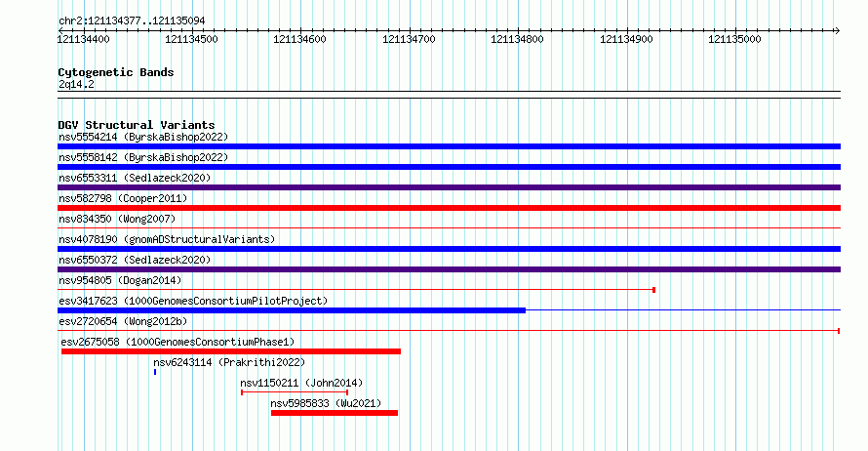Image resolution: width=868 pixels, height=451 pixels.
Task: Open the nsv954805 (Dogan2014) label
Action: coord(120,280)
